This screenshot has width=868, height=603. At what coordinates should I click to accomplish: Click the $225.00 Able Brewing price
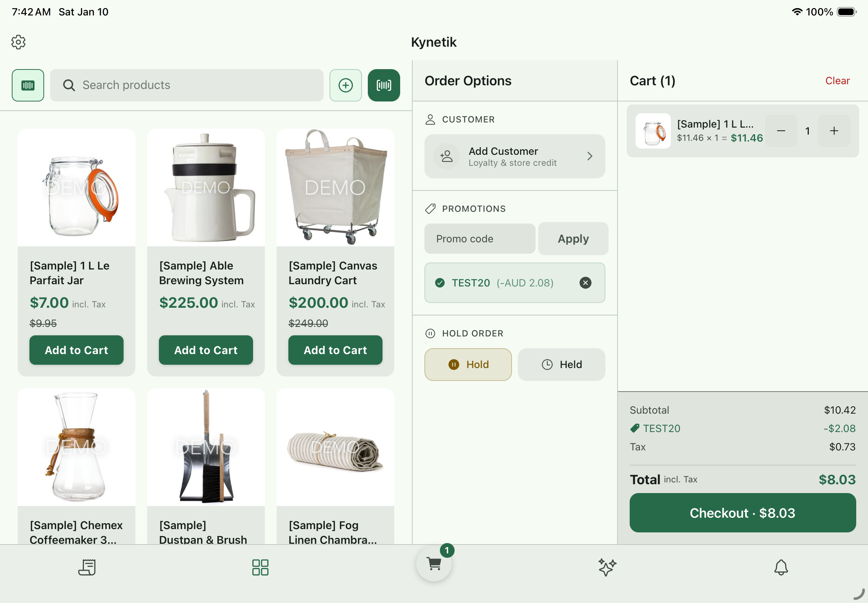[189, 303]
